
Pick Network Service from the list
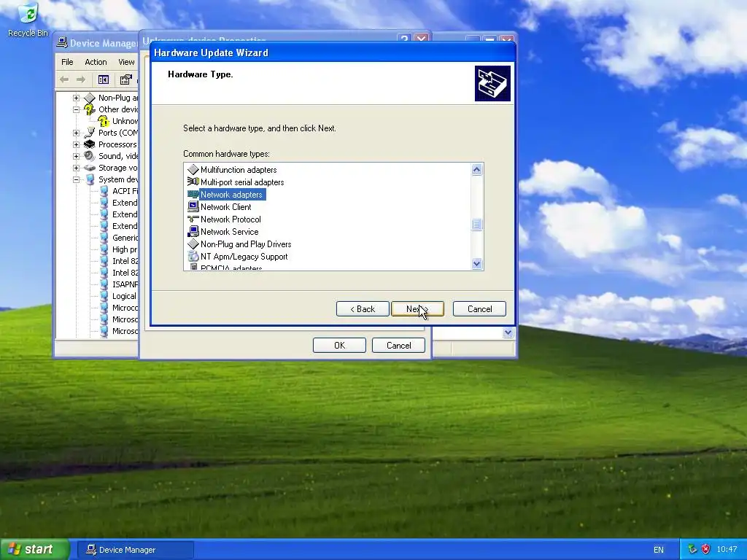pos(230,232)
